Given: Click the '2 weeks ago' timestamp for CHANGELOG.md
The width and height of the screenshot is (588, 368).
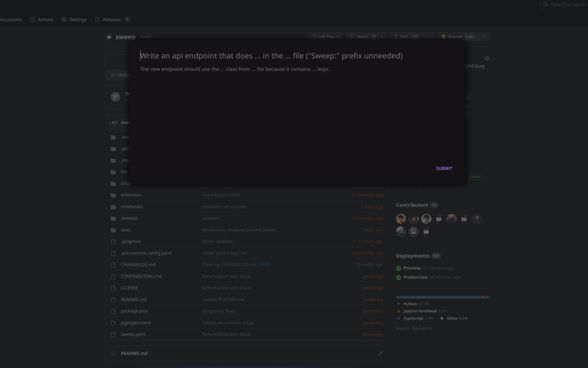Looking at the screenshot, I should coord(370,264).
